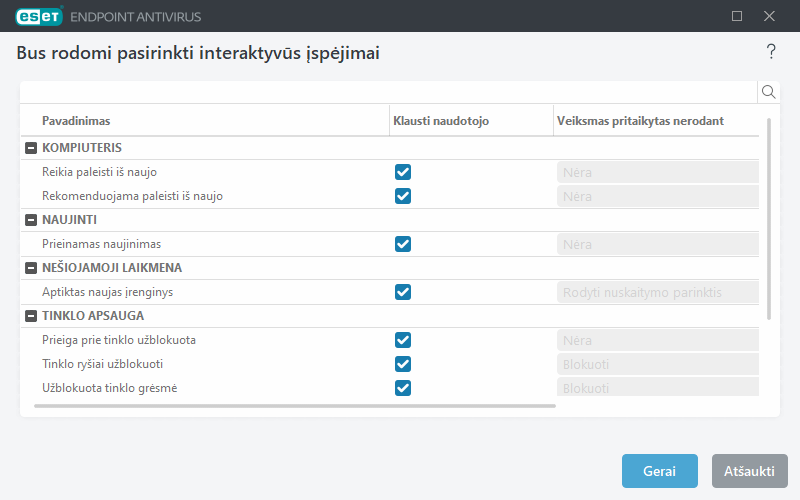Toggle 'Rekomenduojama paleisti iš naujo' checkbox
The image size is (800, 500).
click(403, 196)
